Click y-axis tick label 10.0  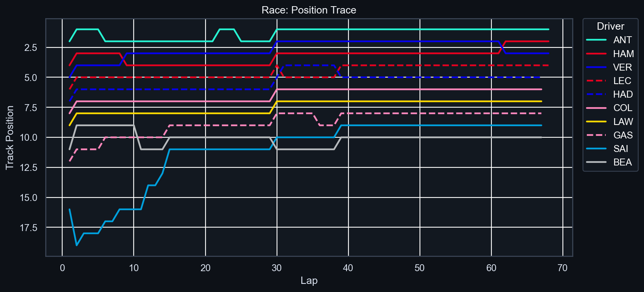tap(29, 138)
